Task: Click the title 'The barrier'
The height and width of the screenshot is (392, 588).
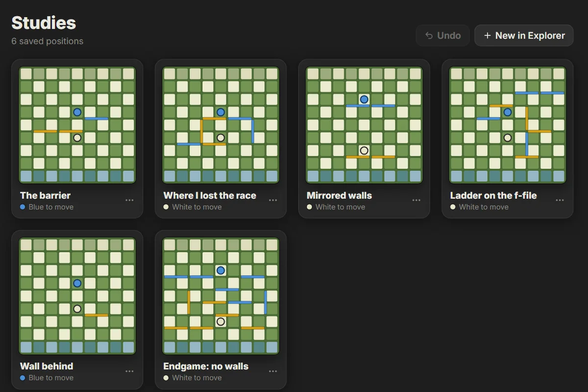Action: [x=46, y=196]
